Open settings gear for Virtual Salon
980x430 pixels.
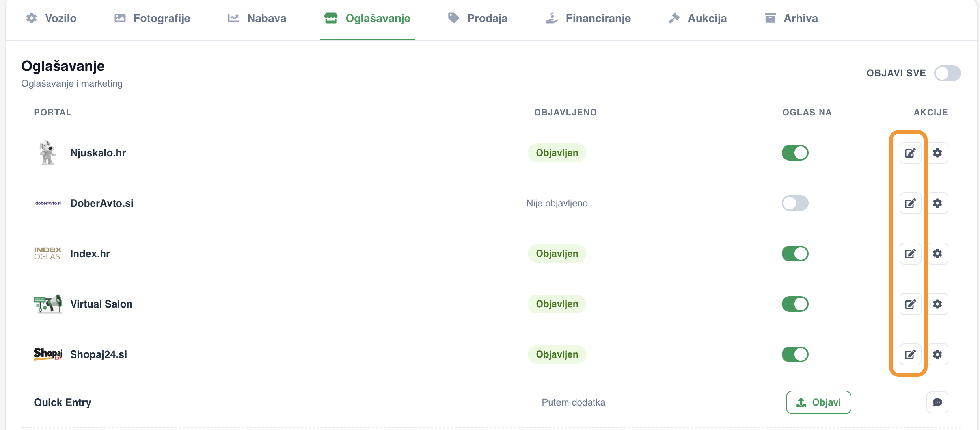(x=937, y=304)
